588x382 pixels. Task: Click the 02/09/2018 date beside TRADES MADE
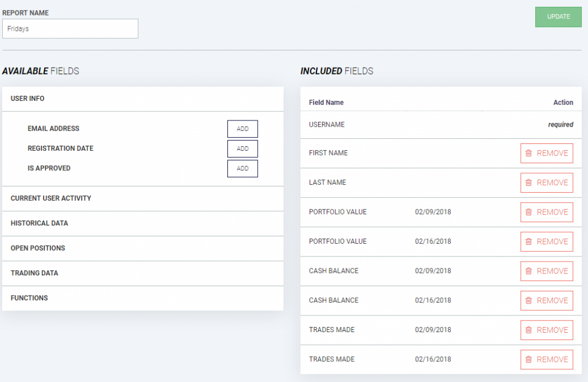pyautogui.click(x=433, y=330)
